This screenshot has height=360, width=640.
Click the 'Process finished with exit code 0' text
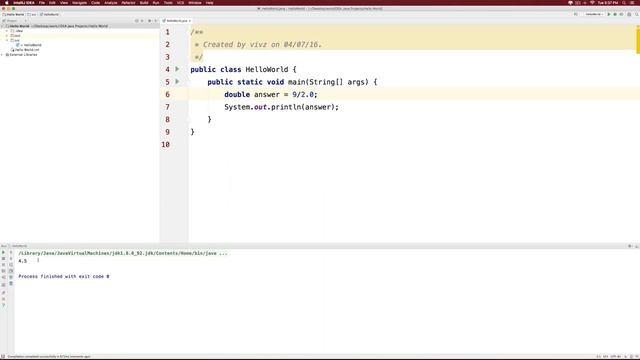point(64,276)
